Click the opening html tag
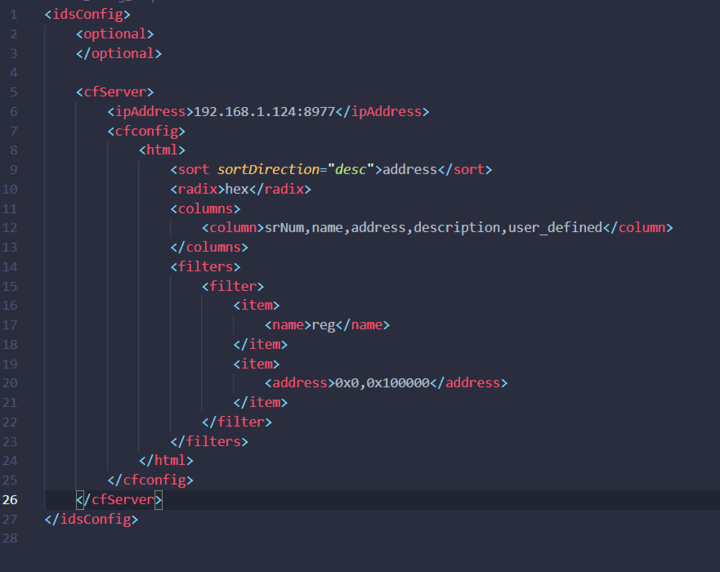 tap(162, 150)
